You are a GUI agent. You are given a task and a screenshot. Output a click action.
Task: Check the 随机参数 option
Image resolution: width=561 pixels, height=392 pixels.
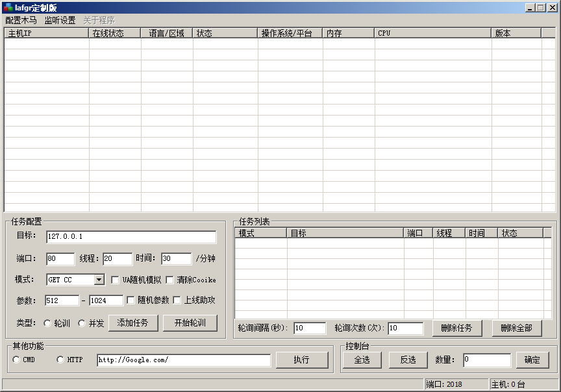(x=131, y=300)
